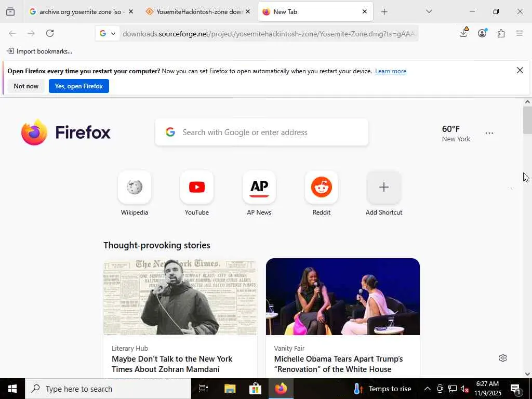The width and height of the screenshot is (532, 399).
Task: Open the hamburger application menu
Action: (520, 33)
